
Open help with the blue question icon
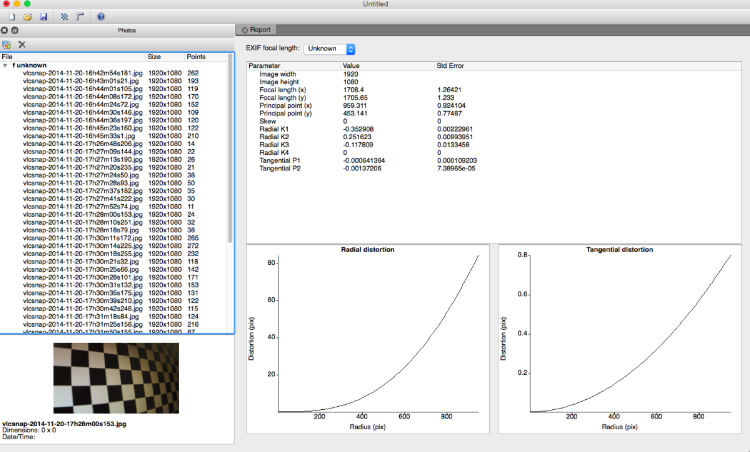pyautogui.click(x=101, y=17)
